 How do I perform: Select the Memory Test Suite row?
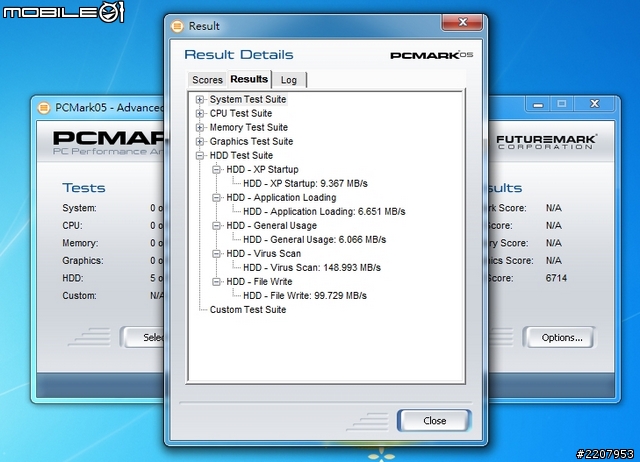click(249, 128)
